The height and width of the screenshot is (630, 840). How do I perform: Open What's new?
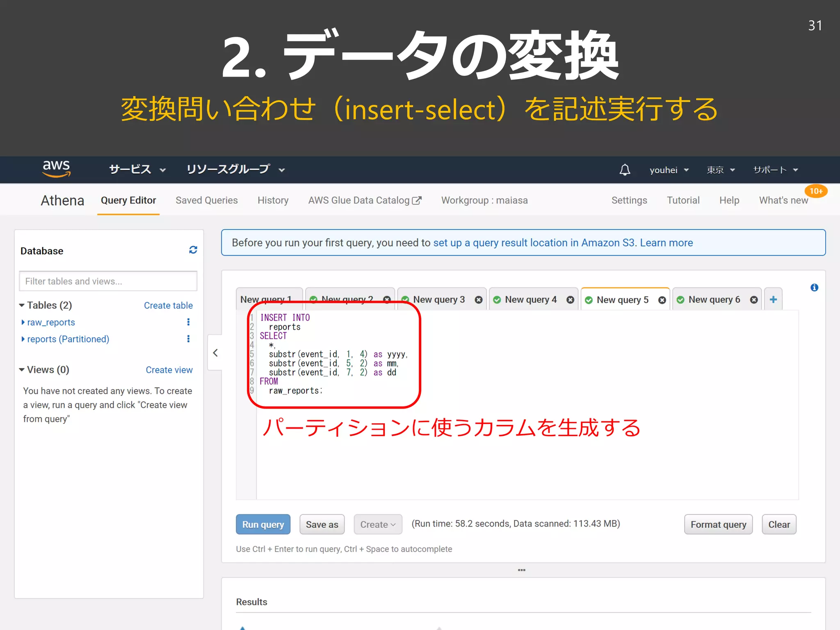(x=783, y=200)
